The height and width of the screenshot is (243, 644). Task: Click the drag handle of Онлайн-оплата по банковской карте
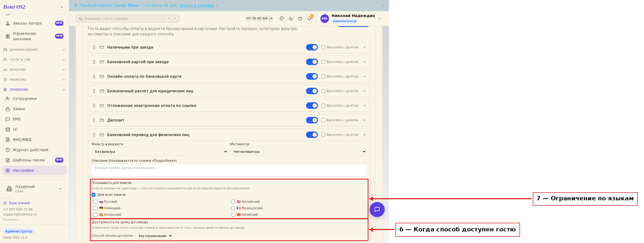[94, 76]
